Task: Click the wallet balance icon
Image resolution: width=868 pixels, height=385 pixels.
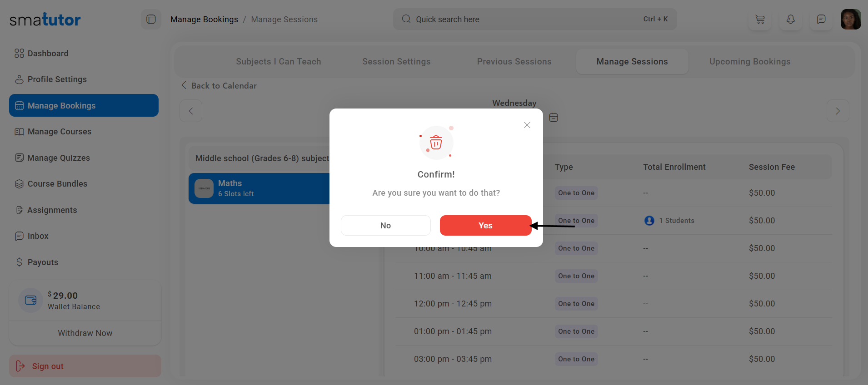Action: (x=31, y=300)
